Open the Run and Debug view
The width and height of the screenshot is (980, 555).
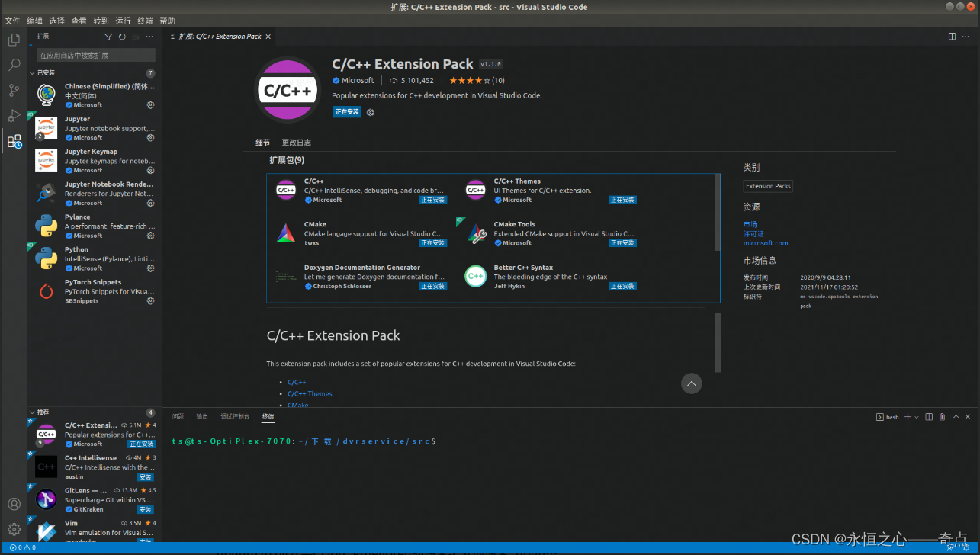pos(14,116)
